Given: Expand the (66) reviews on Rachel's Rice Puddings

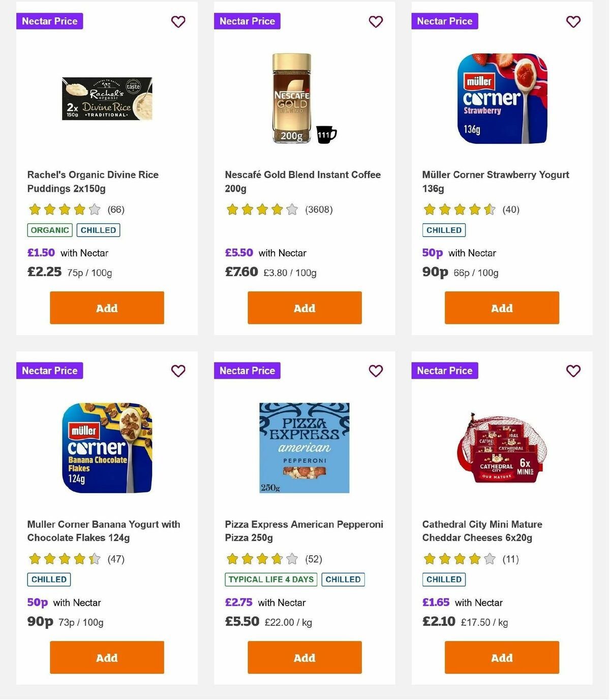Looking at the screenshot, I should [x=116, y=209].
